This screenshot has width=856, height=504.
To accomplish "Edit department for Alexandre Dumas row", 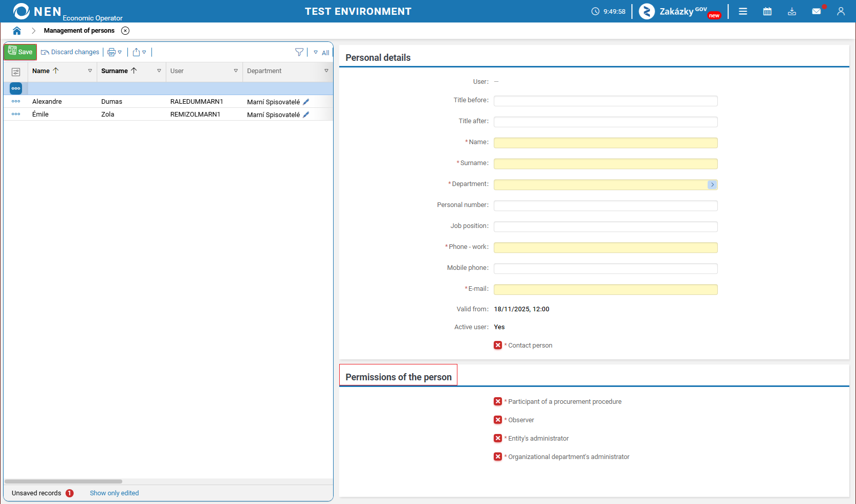I will [306, 102].
